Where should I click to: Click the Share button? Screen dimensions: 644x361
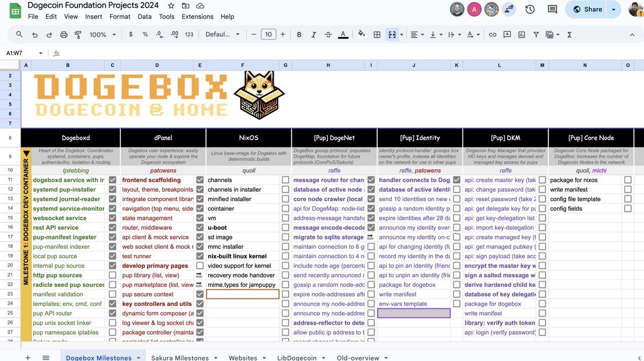coord(587,9)
